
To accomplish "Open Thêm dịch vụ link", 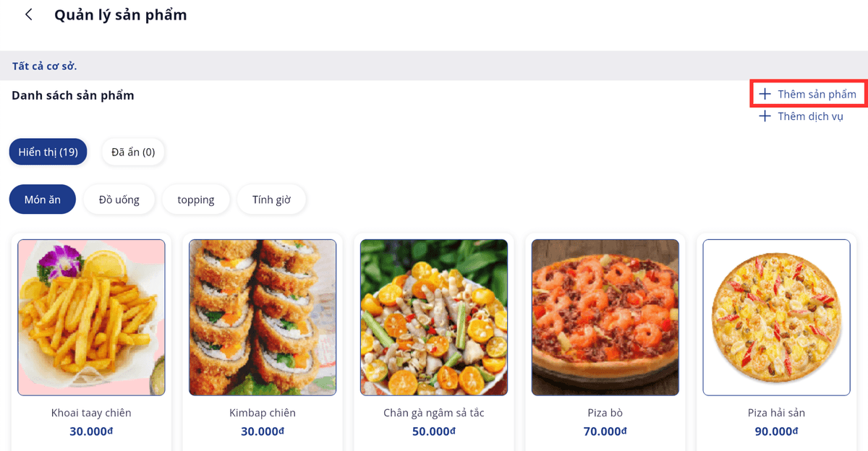I will point(810,116).
